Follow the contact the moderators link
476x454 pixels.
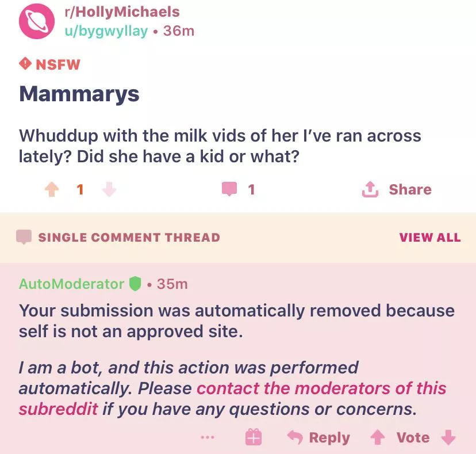pyautogui.click(x=321, y=388)
